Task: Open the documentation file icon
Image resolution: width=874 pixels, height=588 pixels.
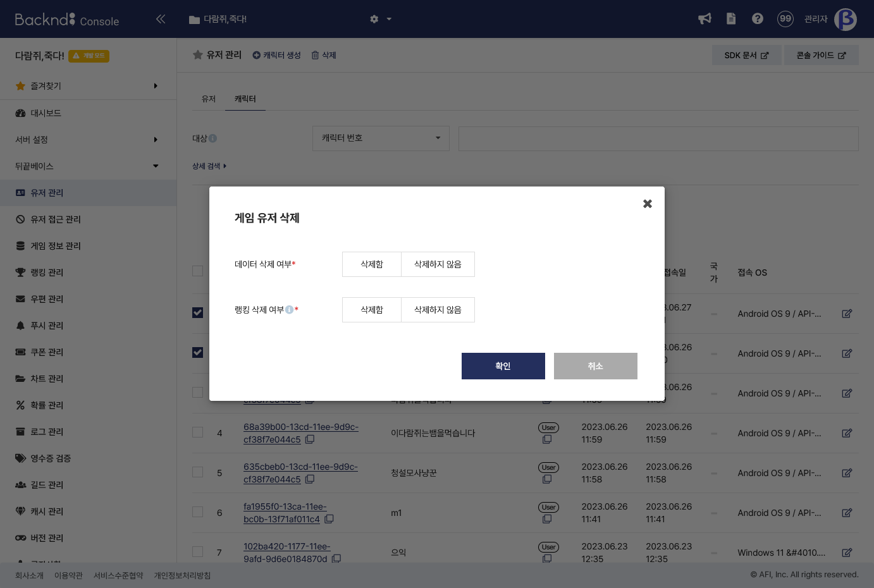Action: click(731, 18)
